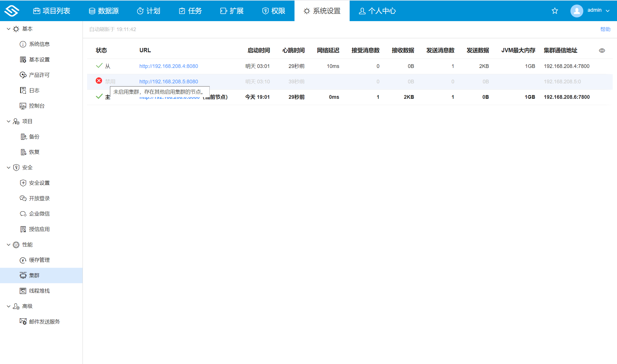Open node http://192.168.208.5:8080
Image resolution: width=617 pixels, height=364 pixels.
(x=169, y=81)
